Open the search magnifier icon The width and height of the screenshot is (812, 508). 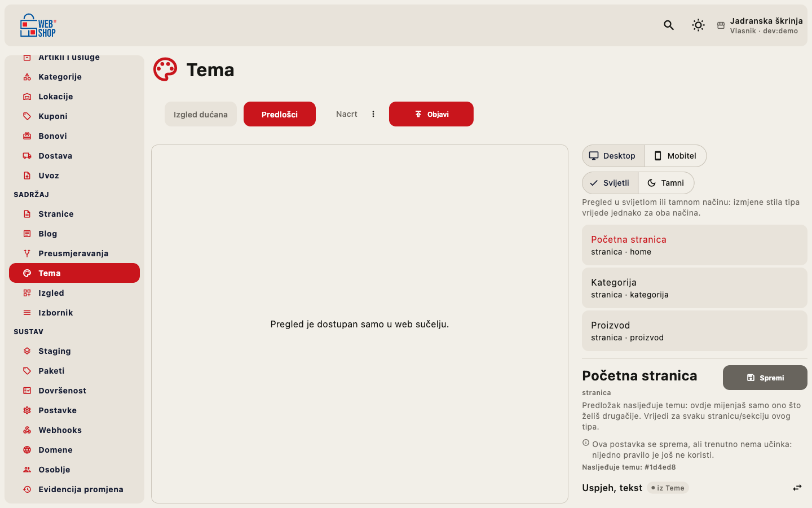tap(669, 25)
